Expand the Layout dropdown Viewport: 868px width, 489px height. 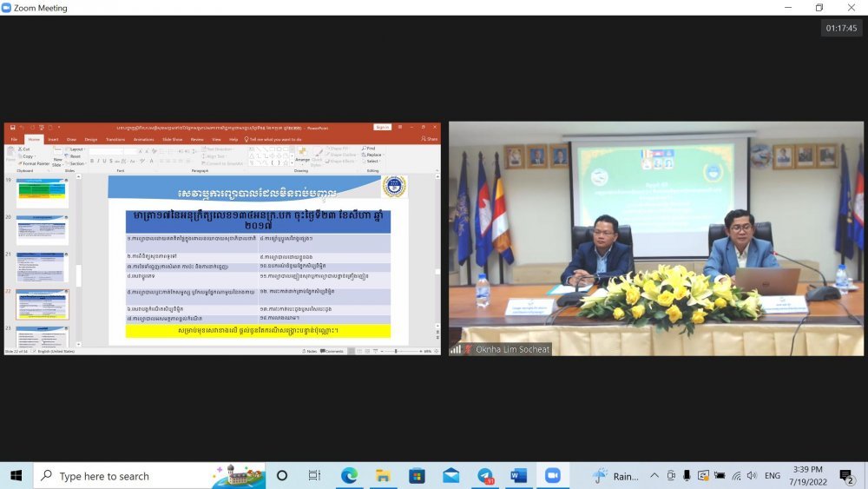[x=76, y=149]
